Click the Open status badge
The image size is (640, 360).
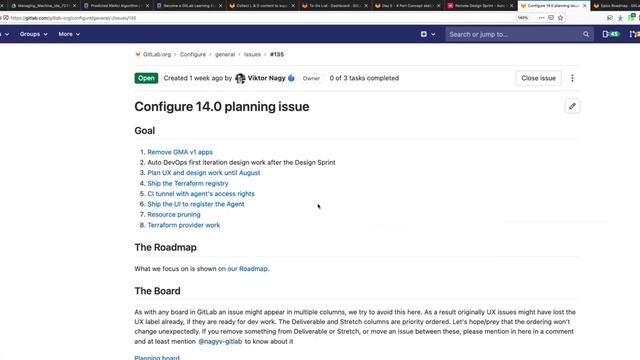point(146,78)
